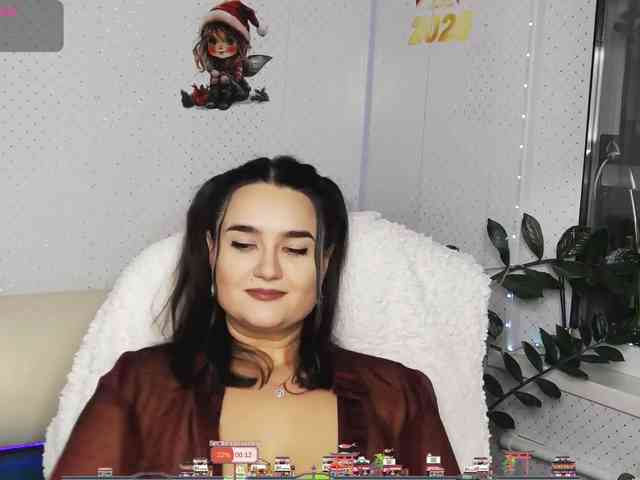Click the flying red object above the buildings

point(347,447)
